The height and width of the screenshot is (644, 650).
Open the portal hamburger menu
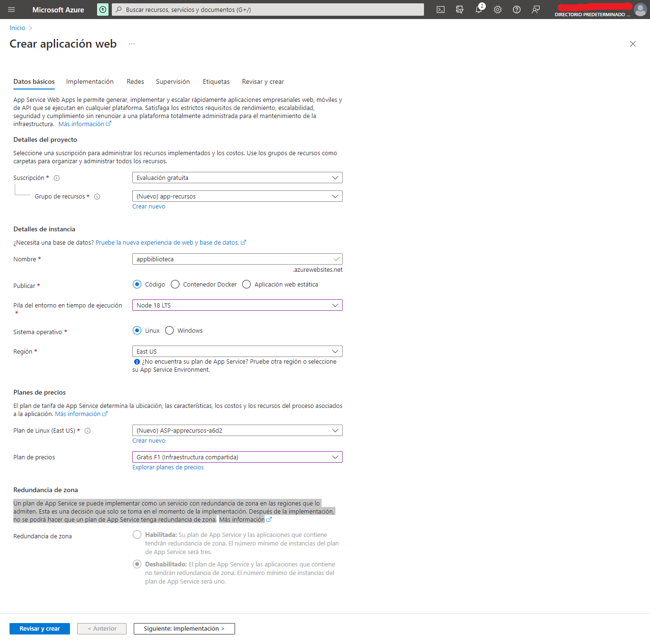pos(11,10)
